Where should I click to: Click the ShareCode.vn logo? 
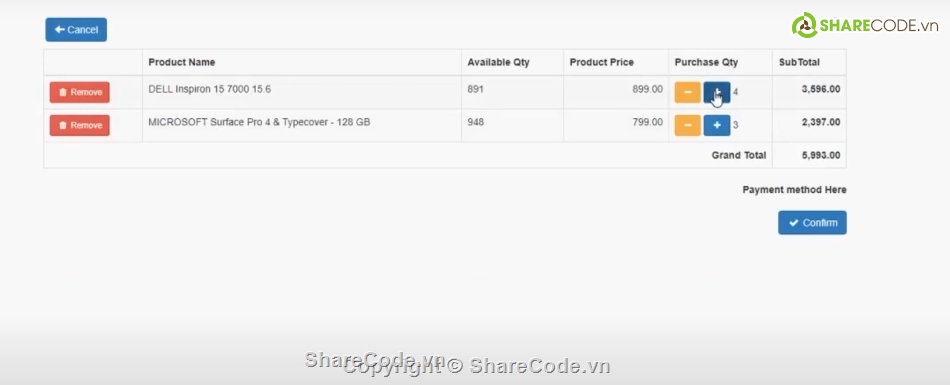(x=865, y=25)
